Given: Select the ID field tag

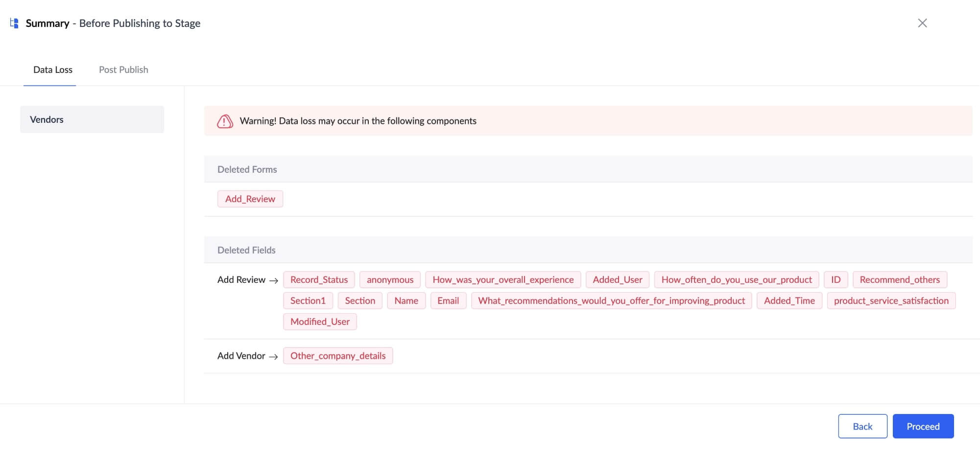Looking at the screenshot, I should point(836,280).
